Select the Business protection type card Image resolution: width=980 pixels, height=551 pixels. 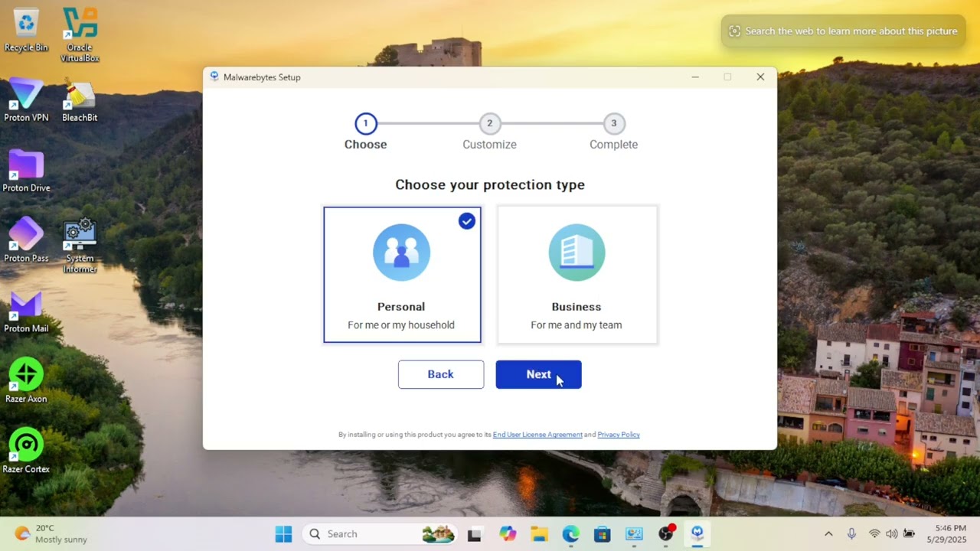tap(577, 275)
